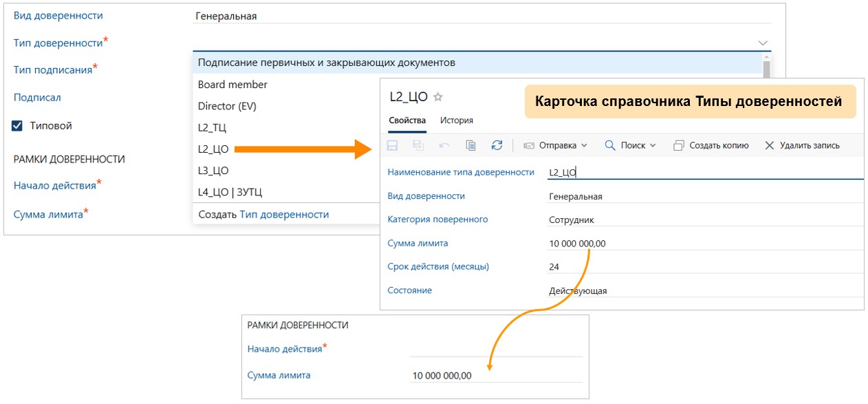The width and height of the screenshot is (868, 404).
Task: Switch to the История tab
Action: (457, 120)
